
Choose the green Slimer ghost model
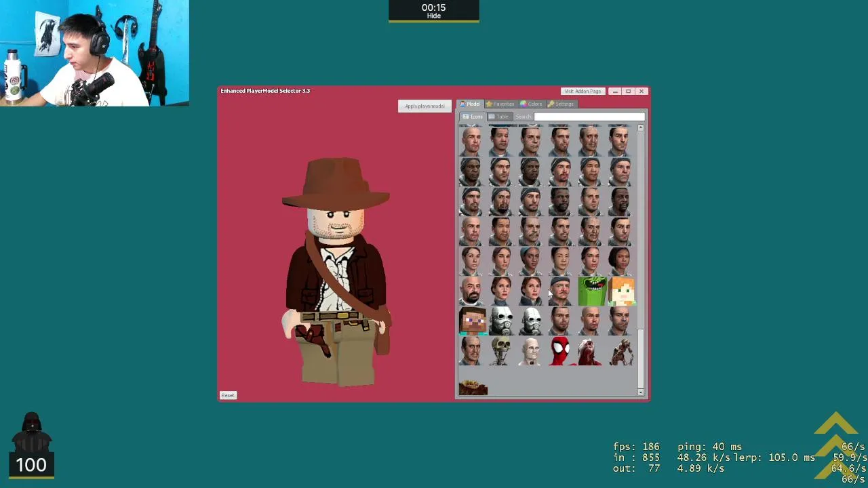592,291
